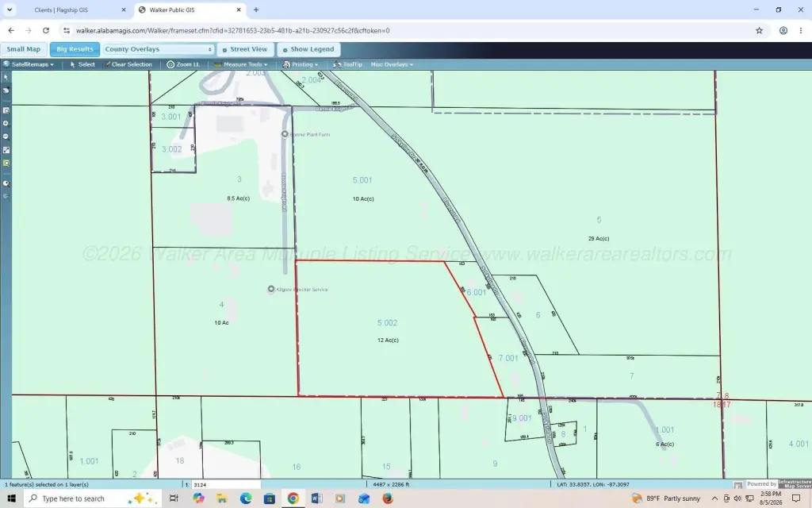
Task: Click the Kilgore Wrecker Service map marker
Action: (x=271, y=289)
